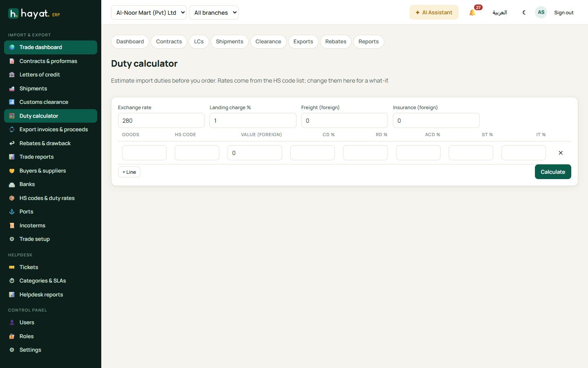The height and width of the screenshot is (368, 588).
Task: Open the AS user avatar
Action: coord(541,12)
